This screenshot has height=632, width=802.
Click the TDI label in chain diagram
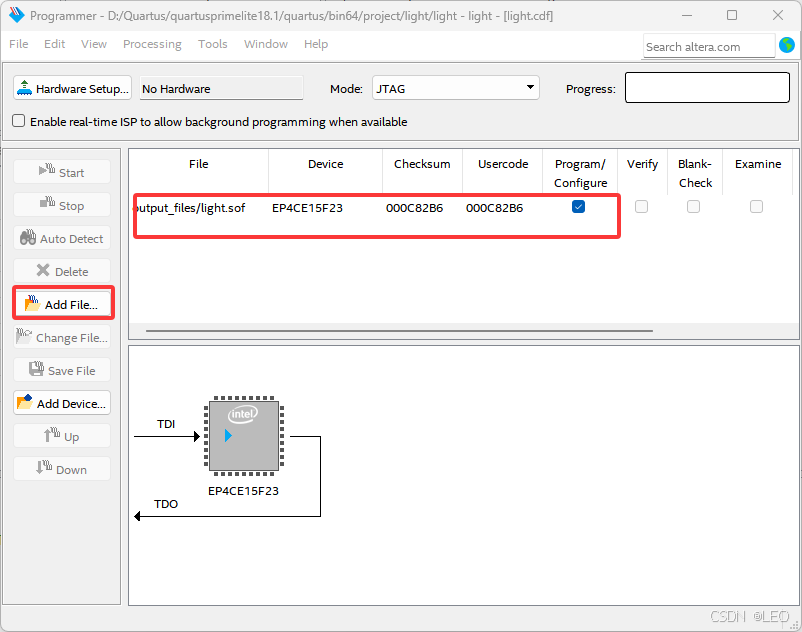166,424
